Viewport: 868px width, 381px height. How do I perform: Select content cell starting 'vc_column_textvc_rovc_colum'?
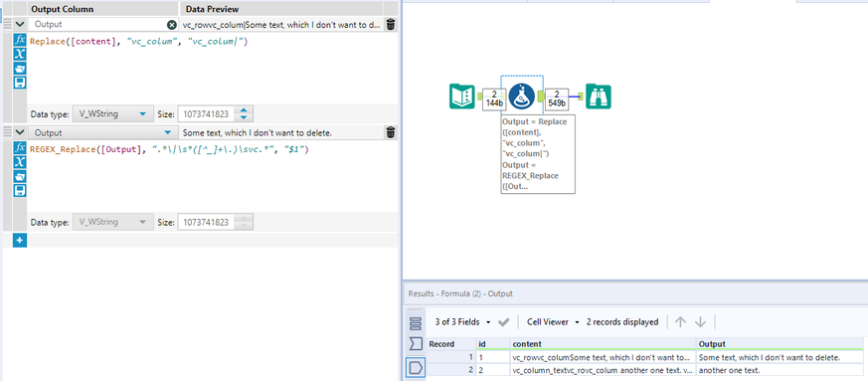(x=603, y=369)
